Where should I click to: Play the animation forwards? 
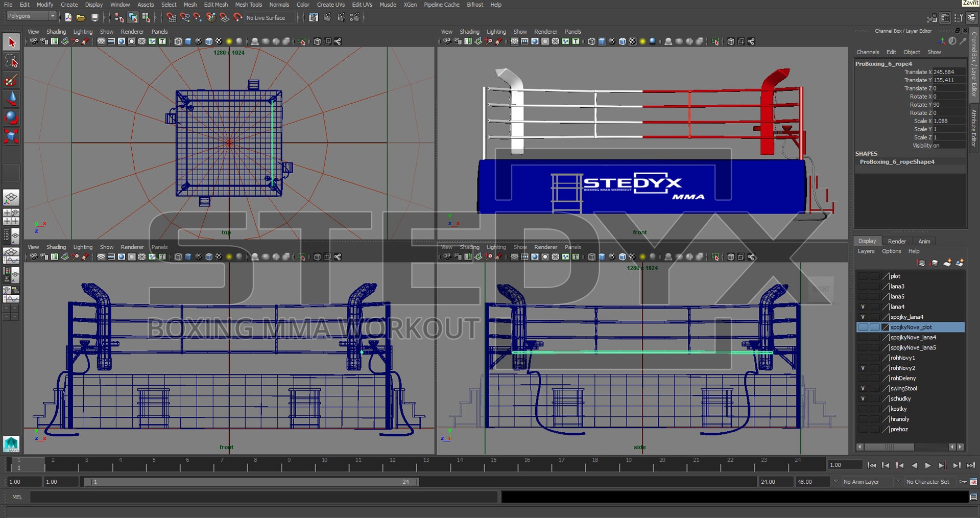point(928,465)
